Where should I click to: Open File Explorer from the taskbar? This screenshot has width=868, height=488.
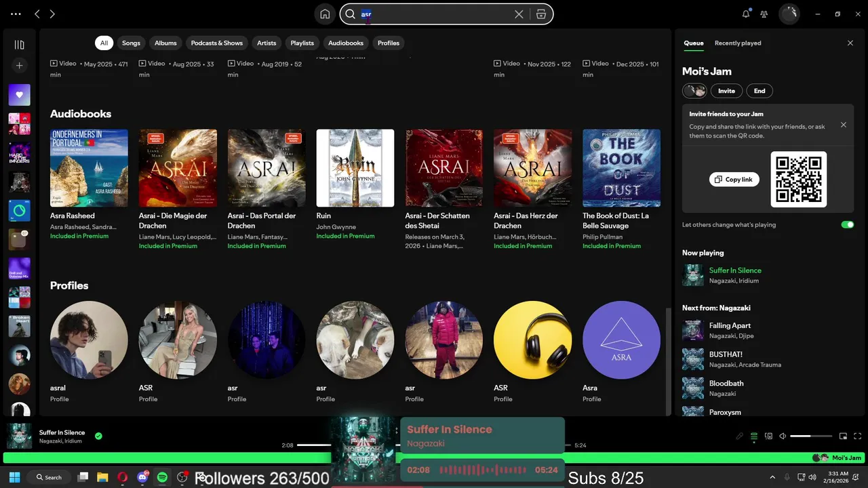pos(102,477)
